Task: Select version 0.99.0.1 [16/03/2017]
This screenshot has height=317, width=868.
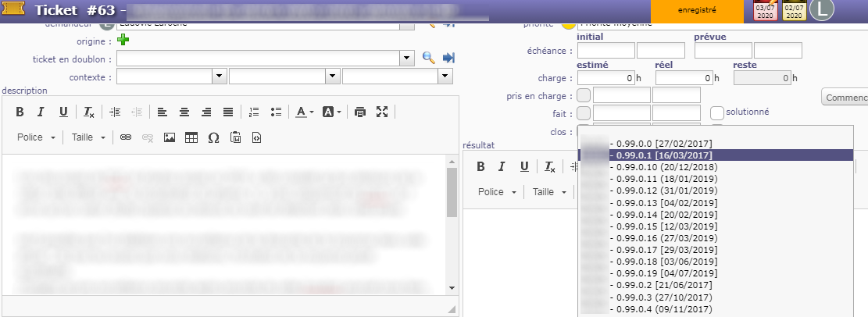Action: tap(715, 155)
